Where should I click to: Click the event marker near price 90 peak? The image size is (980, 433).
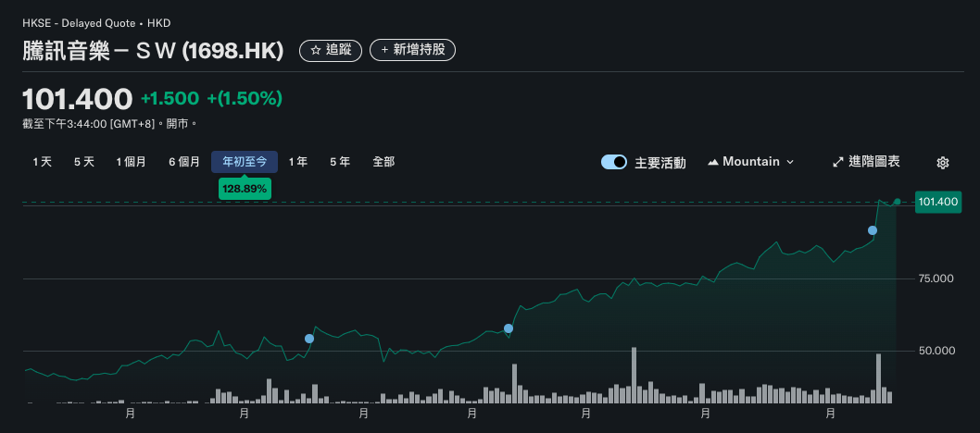(873, 230)
